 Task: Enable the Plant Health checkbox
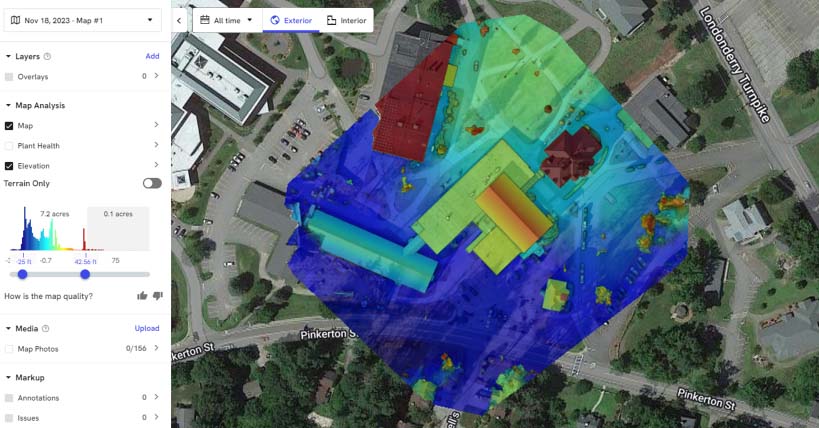point(9,146)
